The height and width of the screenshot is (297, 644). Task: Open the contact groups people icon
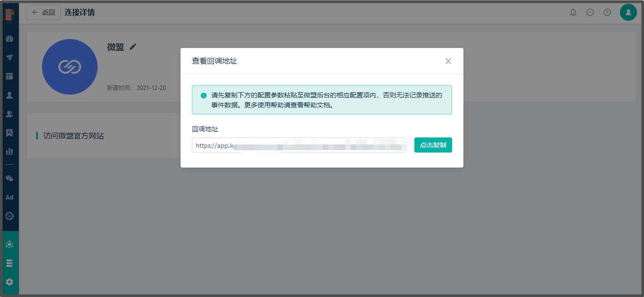click(x=9, y=114)
